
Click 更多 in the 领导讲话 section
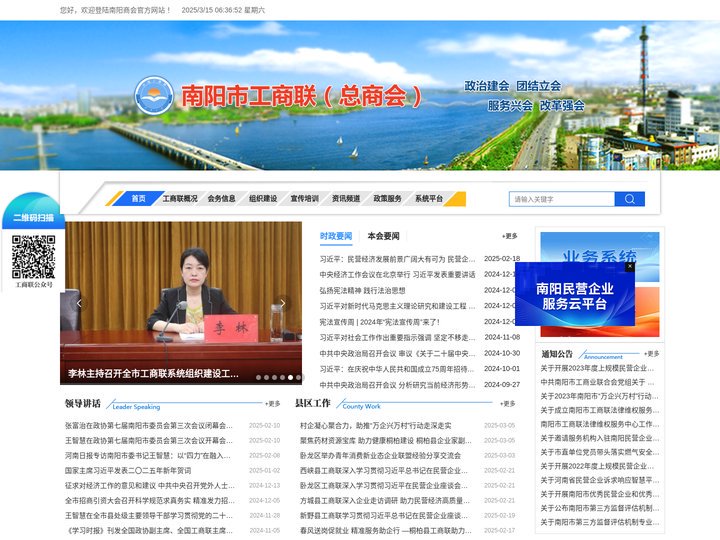(273, 404)
